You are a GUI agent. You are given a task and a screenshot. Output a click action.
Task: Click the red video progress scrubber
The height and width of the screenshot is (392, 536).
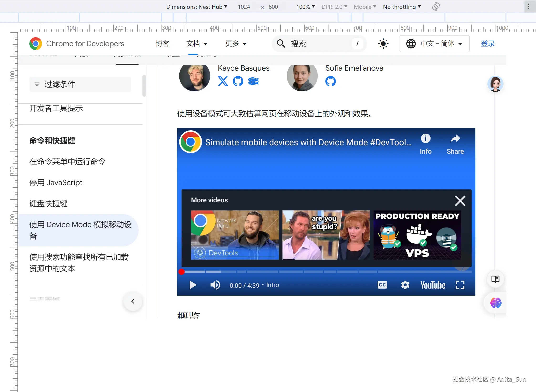(x=182, y=272)
